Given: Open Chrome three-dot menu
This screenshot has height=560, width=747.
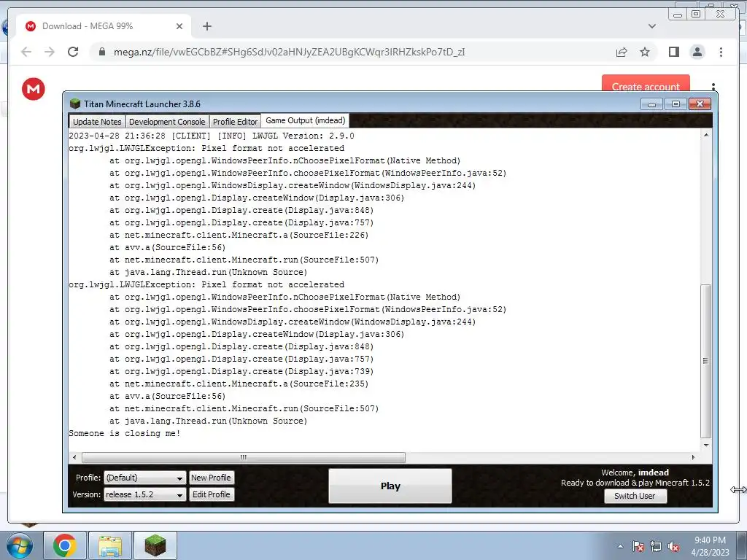Looking at the screenshot, I should 721,52.
